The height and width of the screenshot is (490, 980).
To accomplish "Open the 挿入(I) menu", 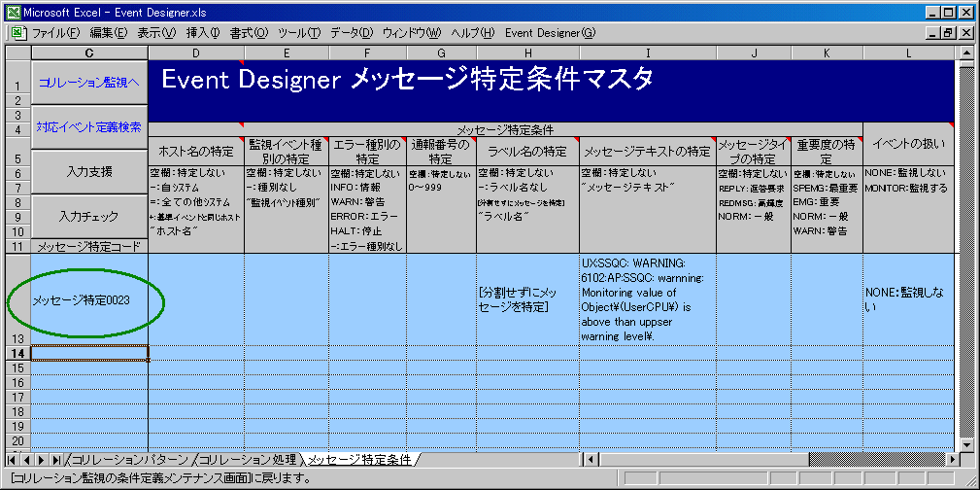I will (x=203, y=32).
